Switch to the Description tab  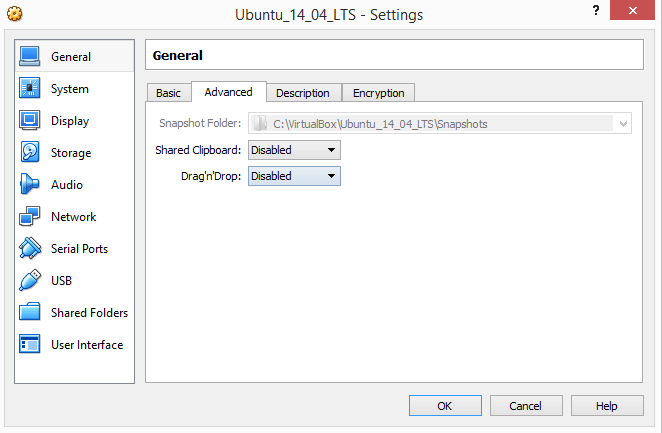(x=303, y=93)
